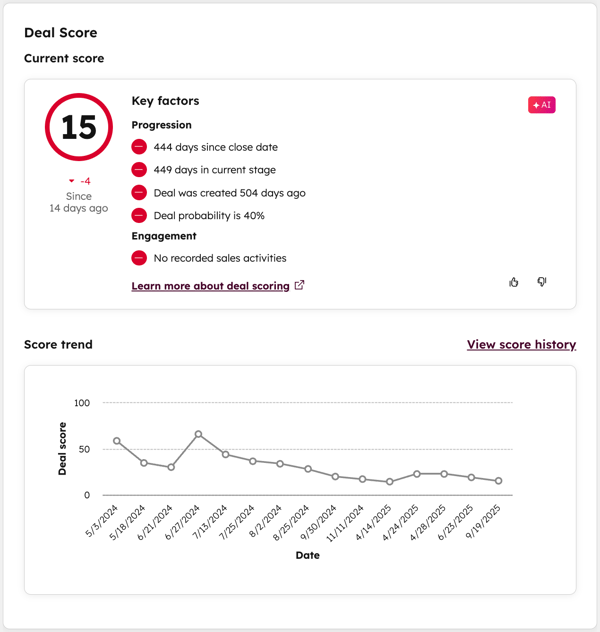
Task: Click the 8/25/2024 data point on chart
Action: (x=308, y=469)
